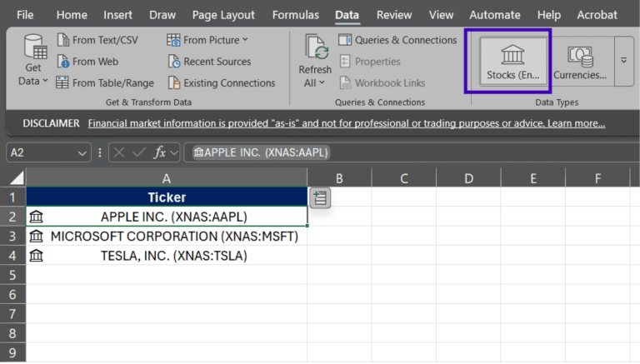Switch to the Formulas tab
Screen dimensions: 640x364
pos(296,15)
